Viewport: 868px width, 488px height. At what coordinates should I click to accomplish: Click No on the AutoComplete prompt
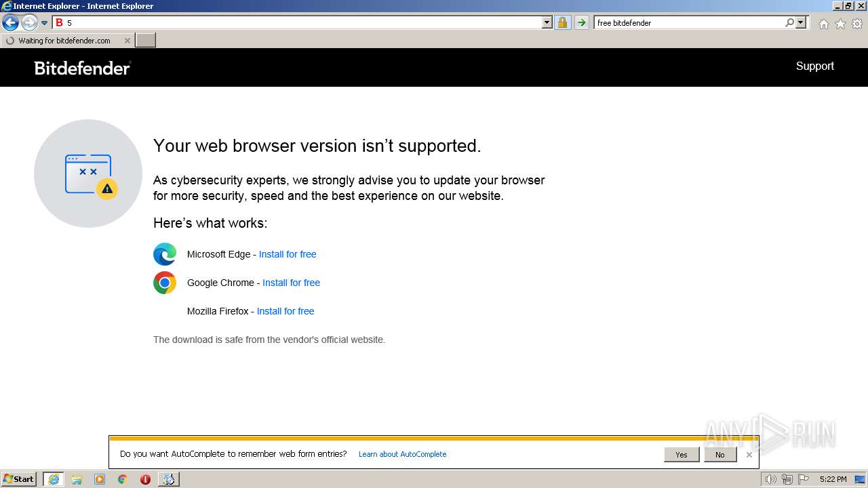(720, 455)
